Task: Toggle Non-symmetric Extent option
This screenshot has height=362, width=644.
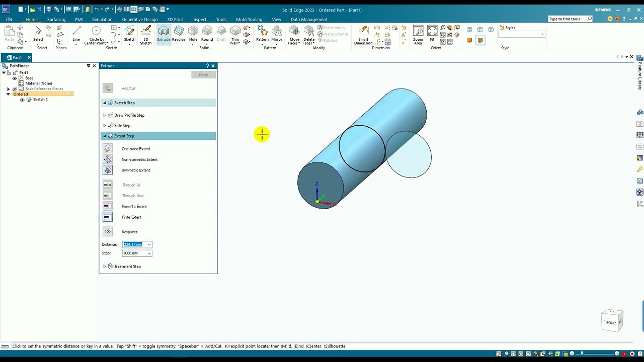Action: (x=108, y=159)
